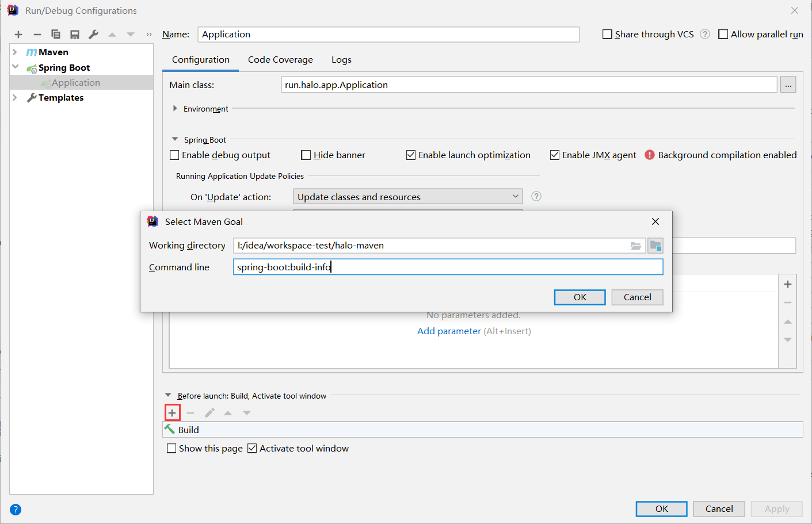Click the Command line input field

(448, 267)
